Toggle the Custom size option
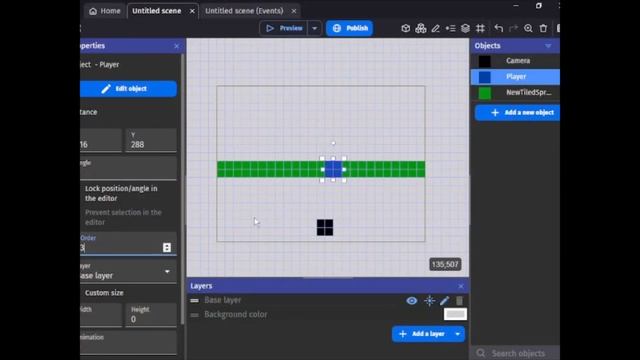 pyautogui.click(x=104, y=293)
